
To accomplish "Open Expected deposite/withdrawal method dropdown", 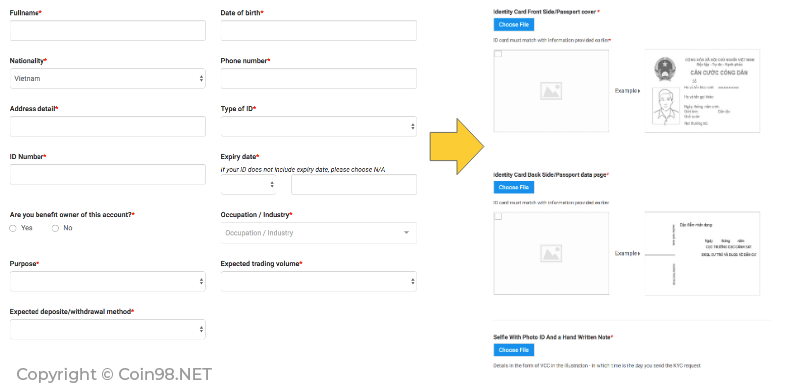I will [x=108, y=329].
